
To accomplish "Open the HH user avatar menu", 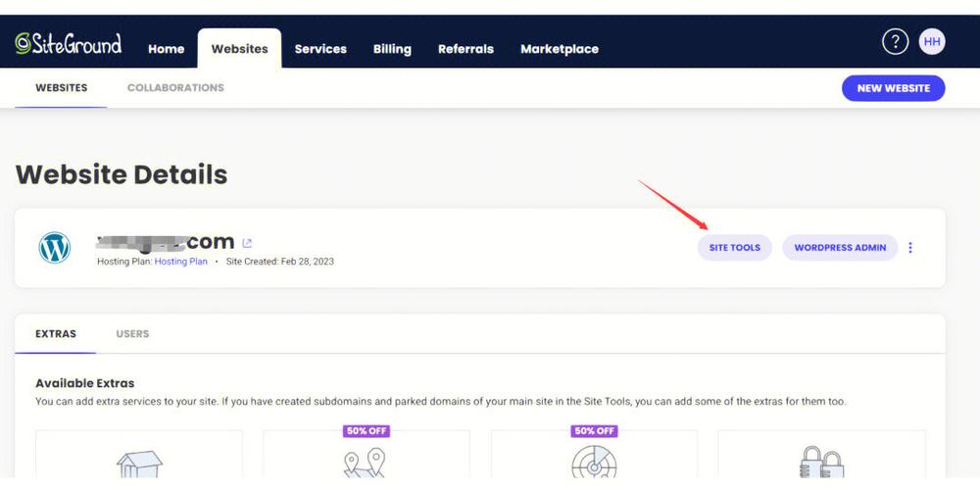I will click(932, 42).
